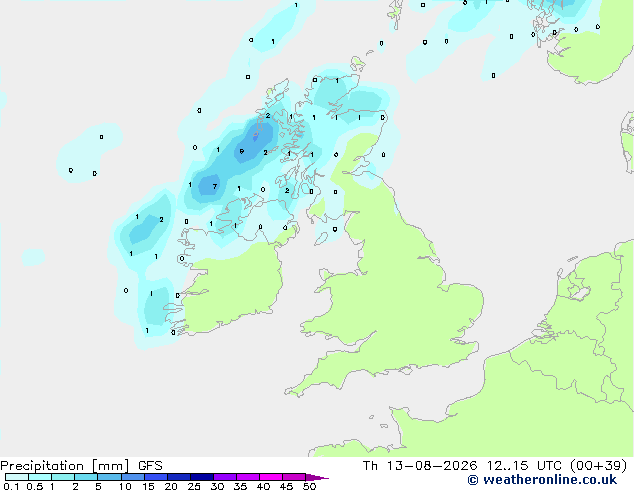Click the legend scale label "45"
The height and width of the screenshot is (490, 634).
coord(286,486)
